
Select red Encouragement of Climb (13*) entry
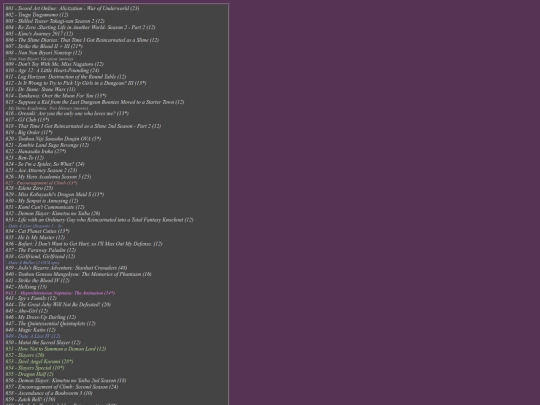click(42, 183)
